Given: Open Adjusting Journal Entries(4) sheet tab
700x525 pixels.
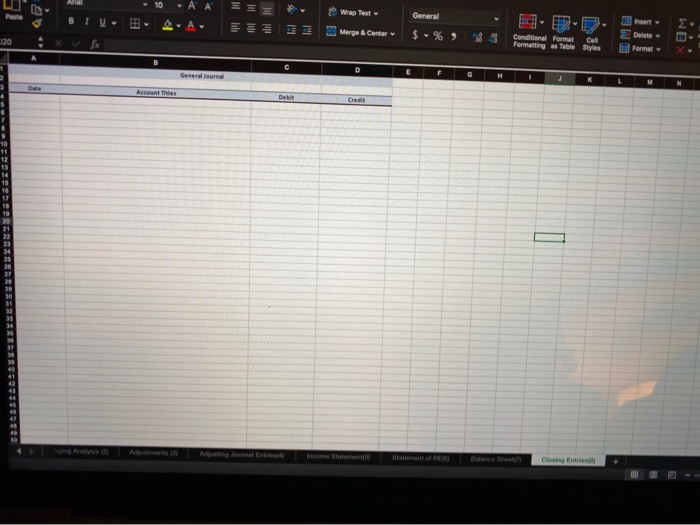Looking at the screenshot, I should click(242, 454).
